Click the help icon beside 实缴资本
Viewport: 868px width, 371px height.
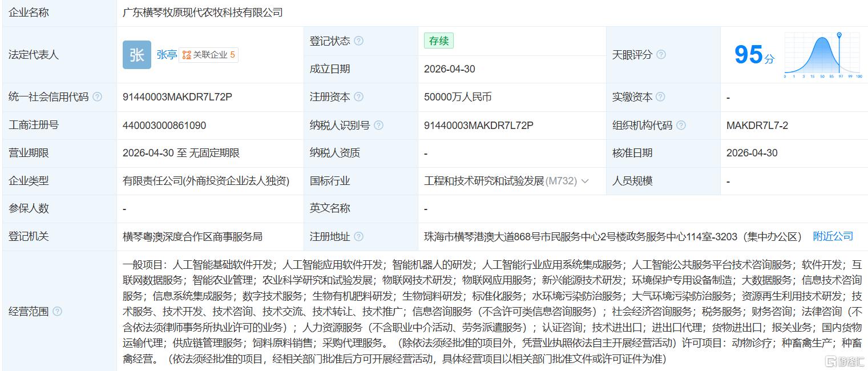pos(661,97)
